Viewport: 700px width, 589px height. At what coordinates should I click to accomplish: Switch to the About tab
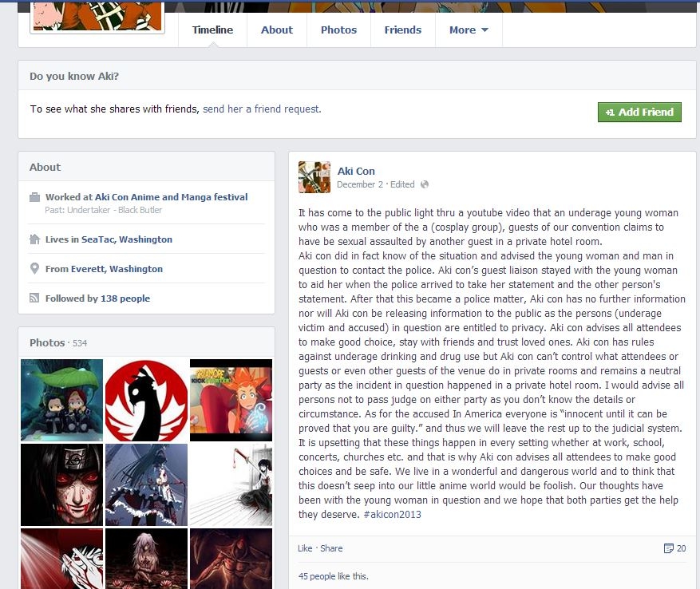[x=277, y=30]
